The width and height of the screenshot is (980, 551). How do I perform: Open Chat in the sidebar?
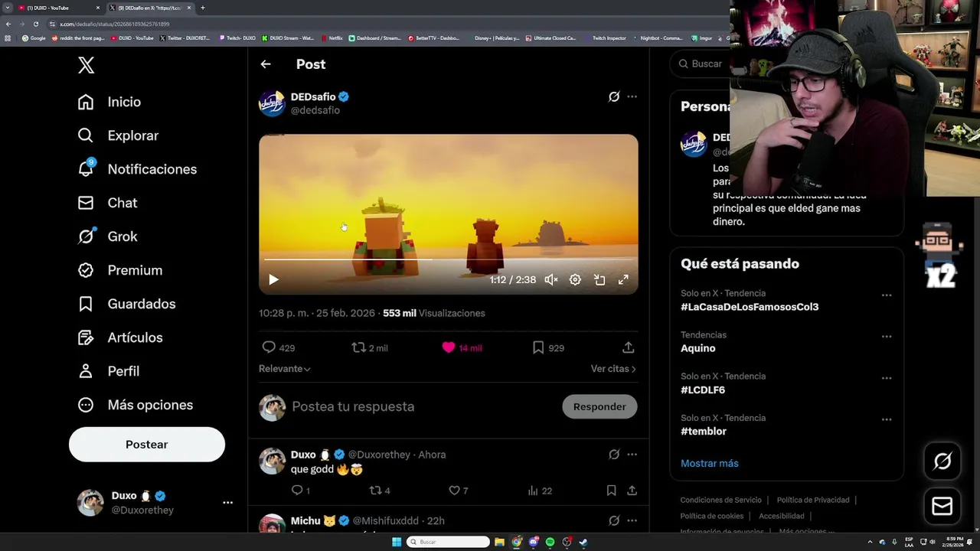pyautogui.click(x=107, y=203)
